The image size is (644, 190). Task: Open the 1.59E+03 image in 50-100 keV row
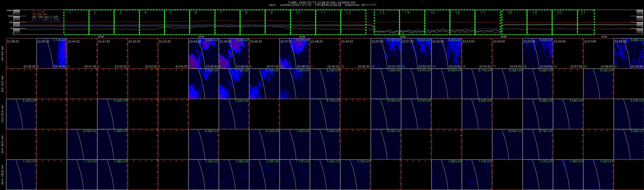click(x=598, y=175)
